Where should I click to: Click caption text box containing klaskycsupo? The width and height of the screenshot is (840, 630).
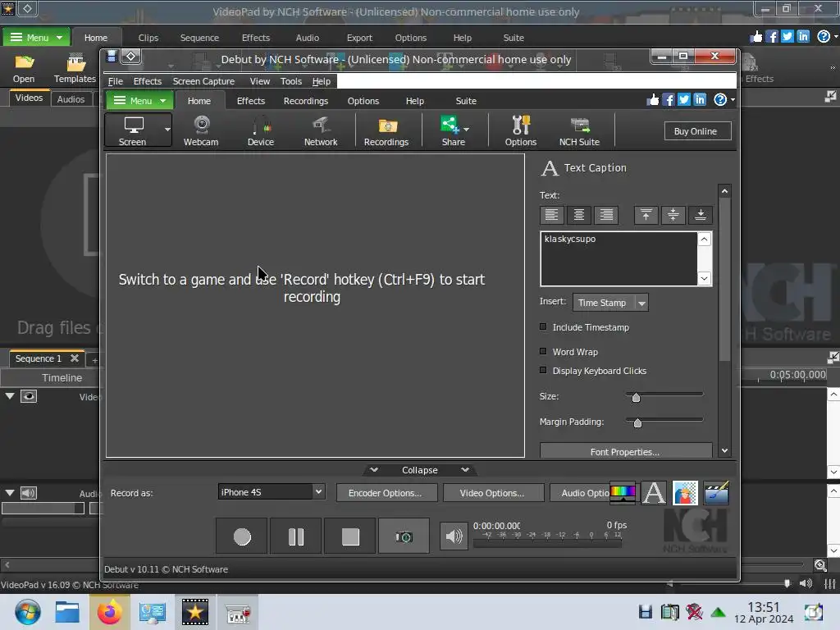coord(619,258)
